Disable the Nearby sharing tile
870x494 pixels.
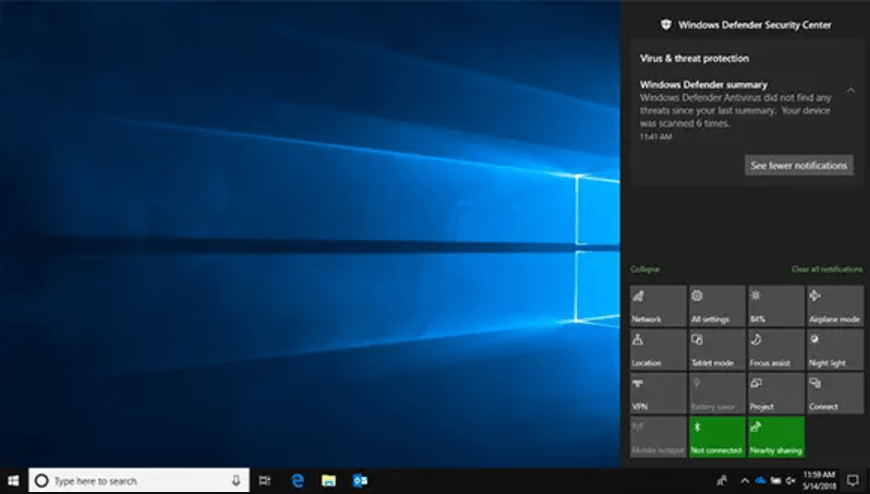776,437
